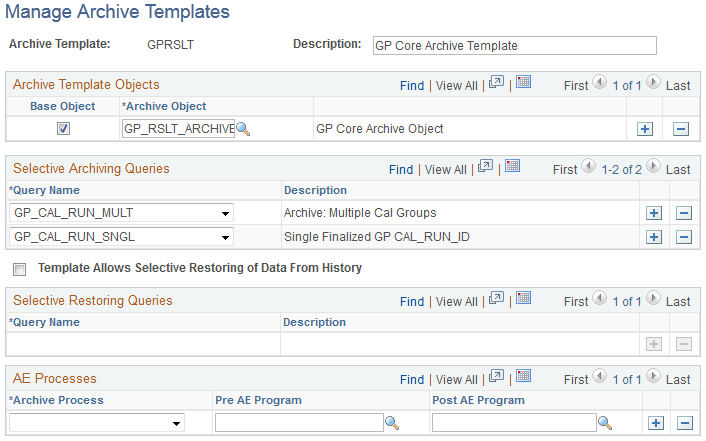Open Pre AE Program lookup icon
This screenshot has height=441, width=706.
pyautogui.click(x=394, y=423)
